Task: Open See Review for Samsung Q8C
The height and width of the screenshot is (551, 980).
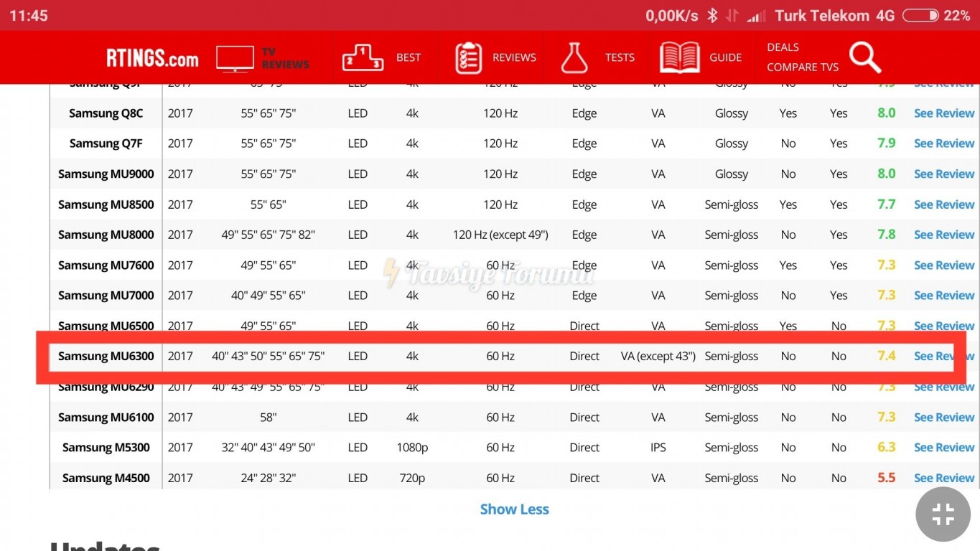Action: point(943,113)
